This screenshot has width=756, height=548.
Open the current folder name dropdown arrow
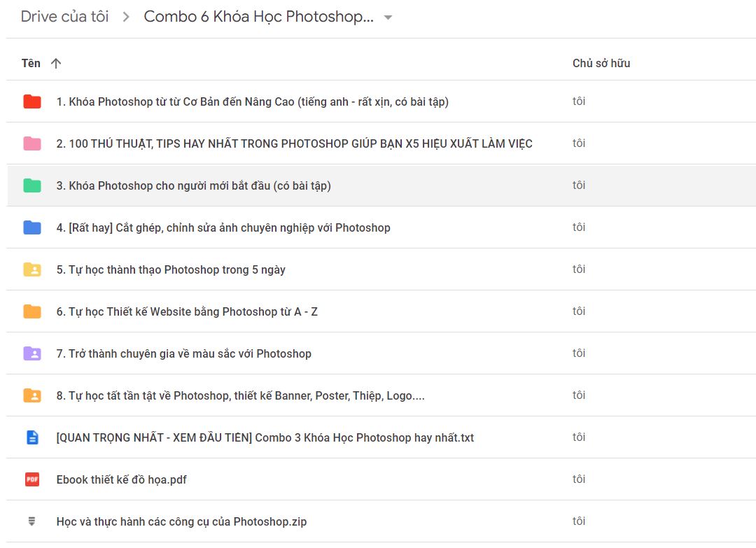(388, 17)
